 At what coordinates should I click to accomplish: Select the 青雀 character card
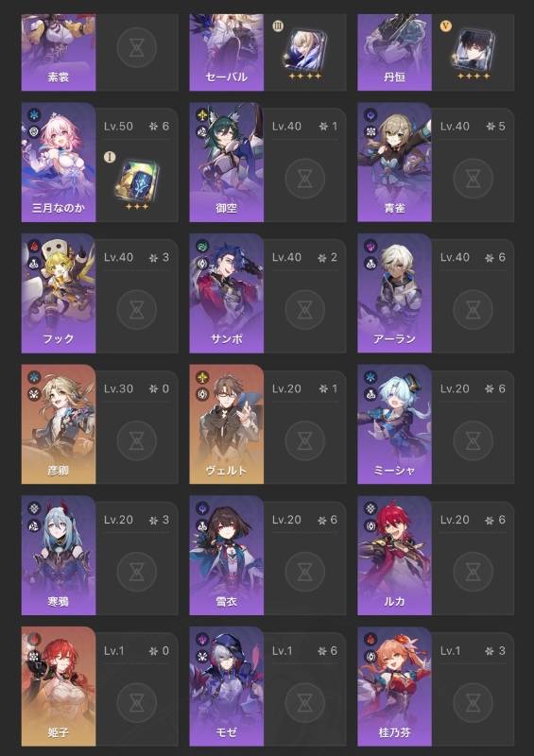394,162
